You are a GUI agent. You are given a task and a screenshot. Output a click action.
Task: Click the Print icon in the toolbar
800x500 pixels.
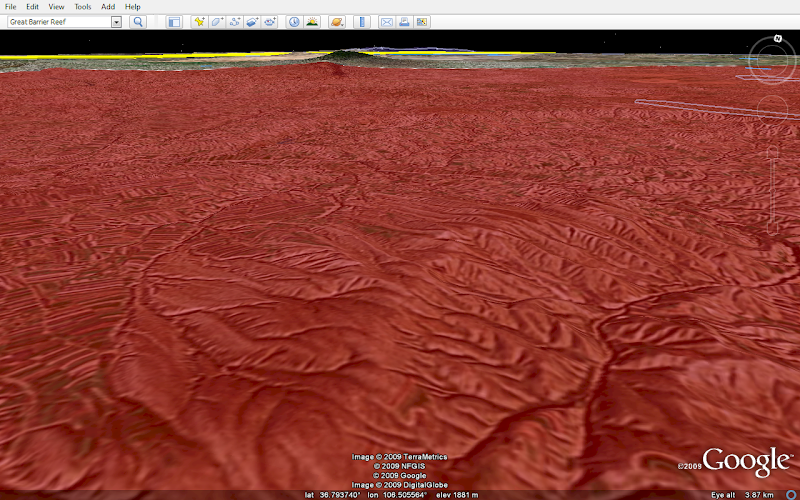click(404, 22)
